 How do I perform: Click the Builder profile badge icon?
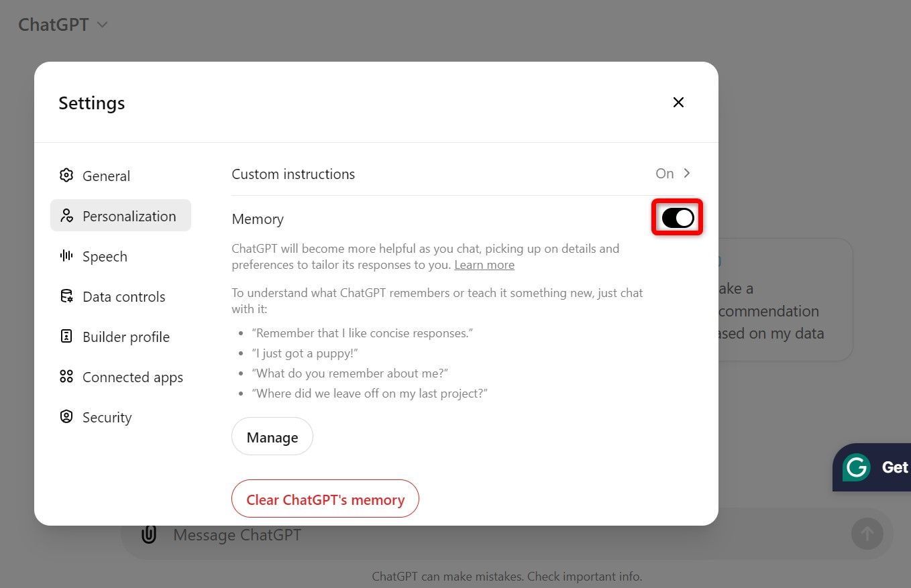(66, 337)
